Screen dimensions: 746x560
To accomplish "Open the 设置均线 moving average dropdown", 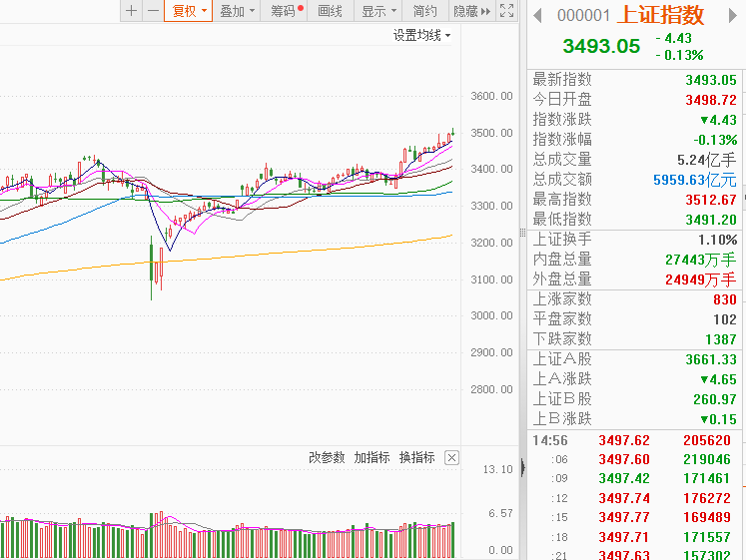I will (421, 35).
